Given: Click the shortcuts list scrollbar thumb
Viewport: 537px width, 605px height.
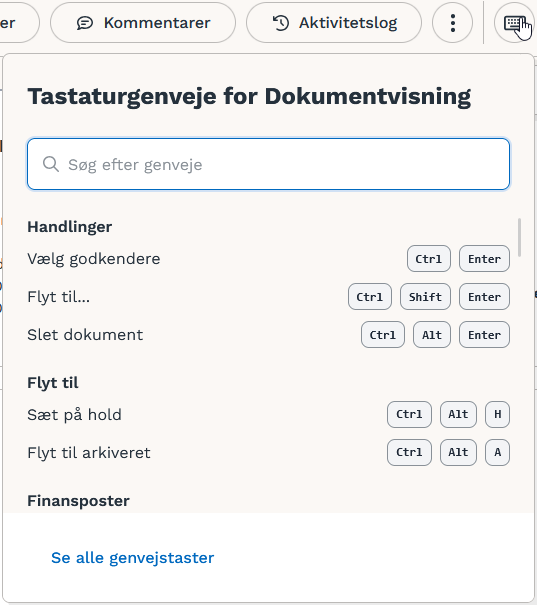Looking at the screenshot, I should point(520,237).
